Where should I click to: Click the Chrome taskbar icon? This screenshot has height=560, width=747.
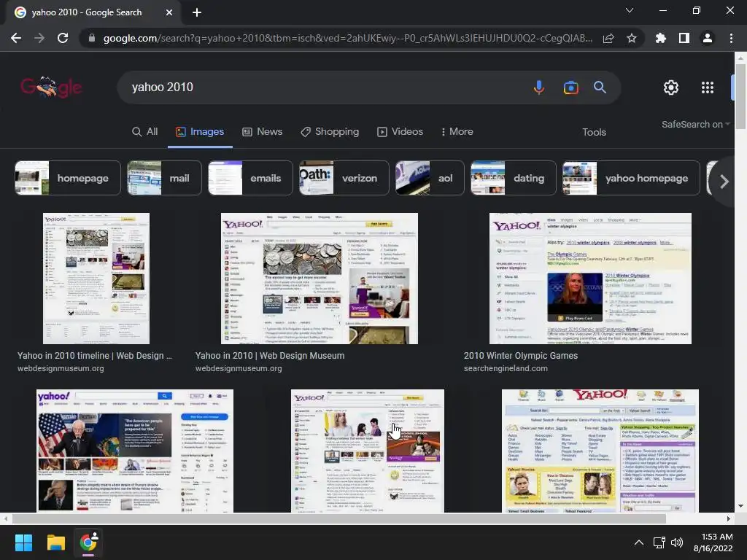click(88, 542)
